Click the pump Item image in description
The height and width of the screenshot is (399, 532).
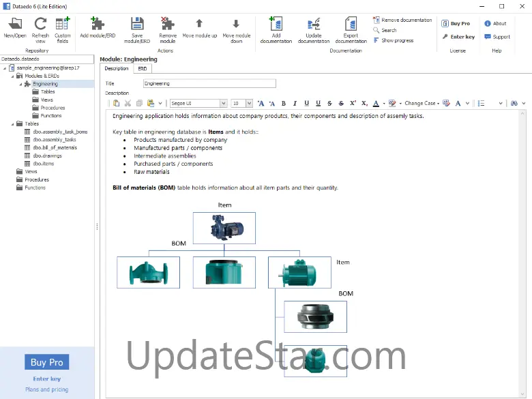224,228
